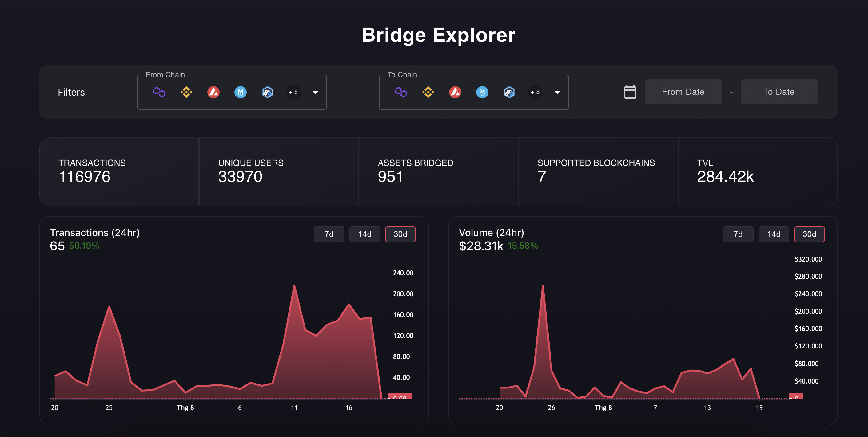Switch Transactions chart to 14d
The height and width of the screenshot is (437, 868).
pos(364,234)
